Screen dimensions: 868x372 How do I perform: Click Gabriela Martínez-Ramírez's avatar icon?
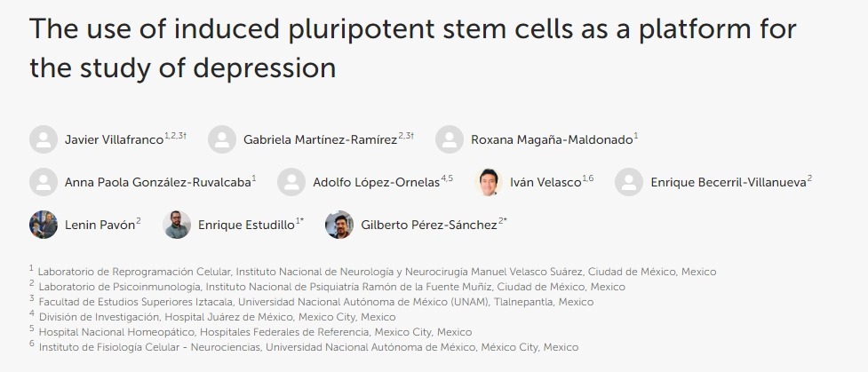pos(222,139)
